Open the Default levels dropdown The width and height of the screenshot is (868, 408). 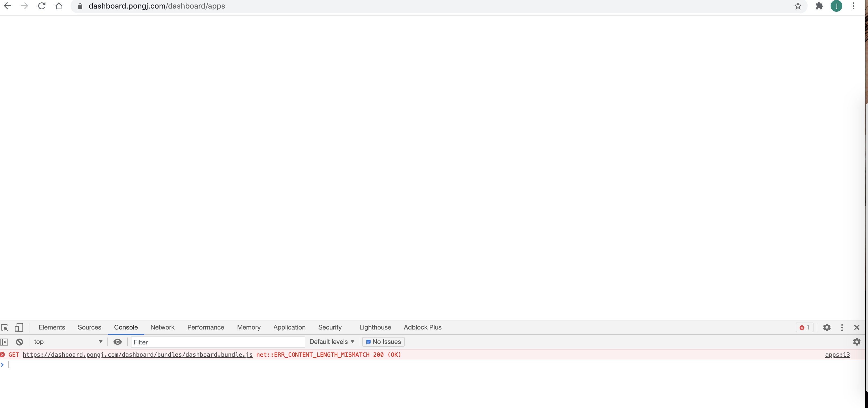(x=332, y=342)
